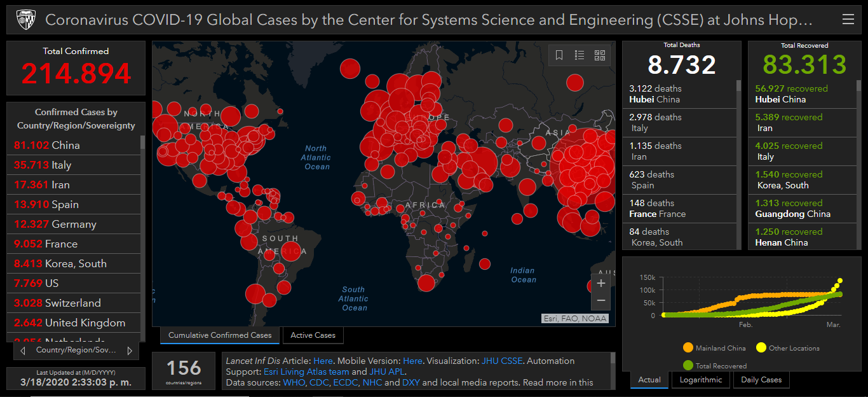Open the WHO data source link
Screen dimensions: 868x397
(293, 382)
